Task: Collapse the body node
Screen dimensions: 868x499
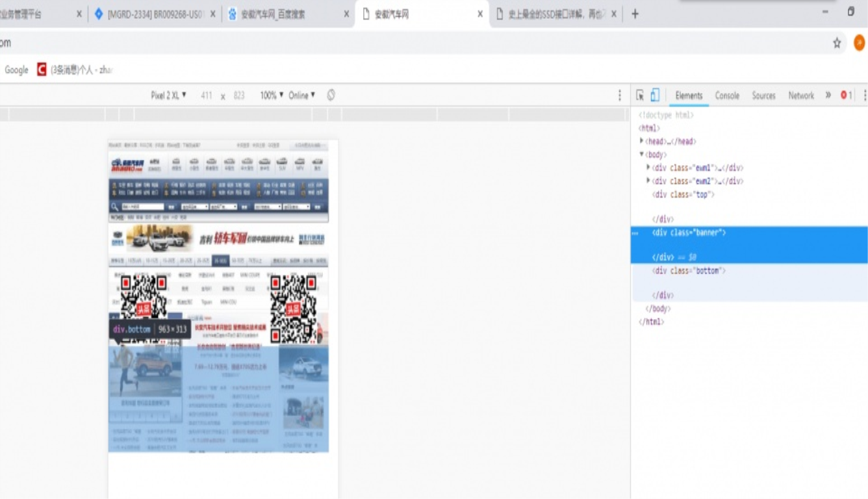Action: point(642,155)
